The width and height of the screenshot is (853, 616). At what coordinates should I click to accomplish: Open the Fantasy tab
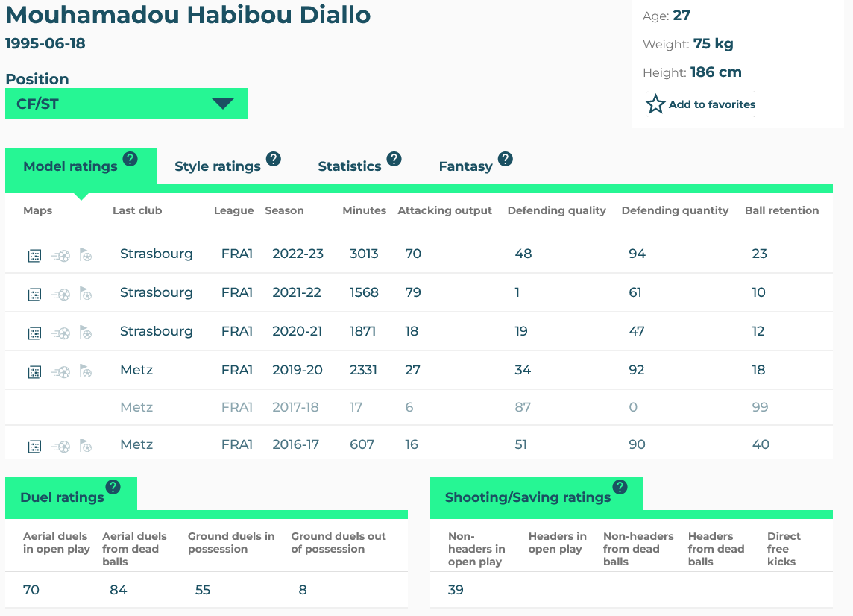tap(465, 166)
